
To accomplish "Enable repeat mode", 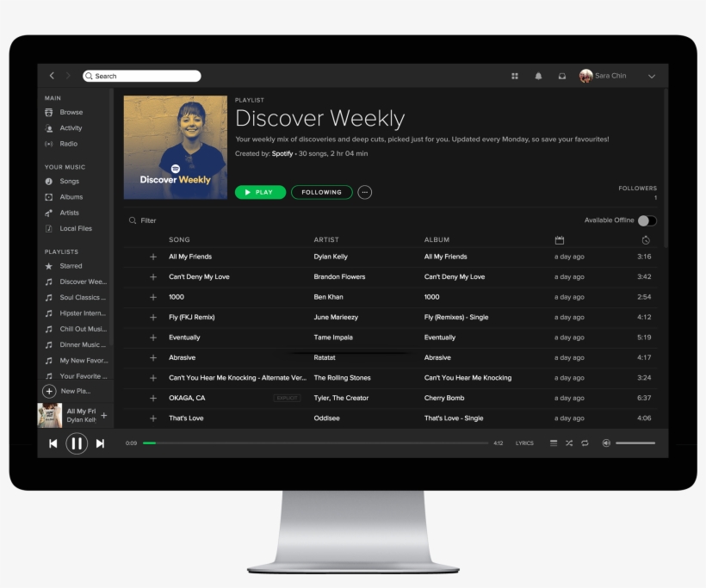I will 585,443.
